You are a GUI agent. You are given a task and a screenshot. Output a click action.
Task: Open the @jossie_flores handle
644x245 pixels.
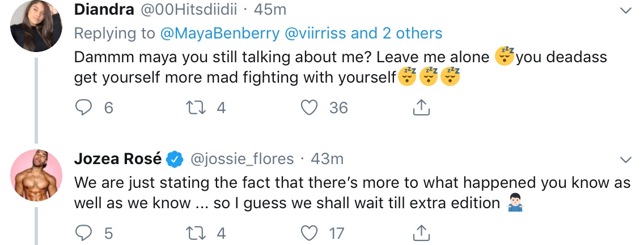[241, 159]
